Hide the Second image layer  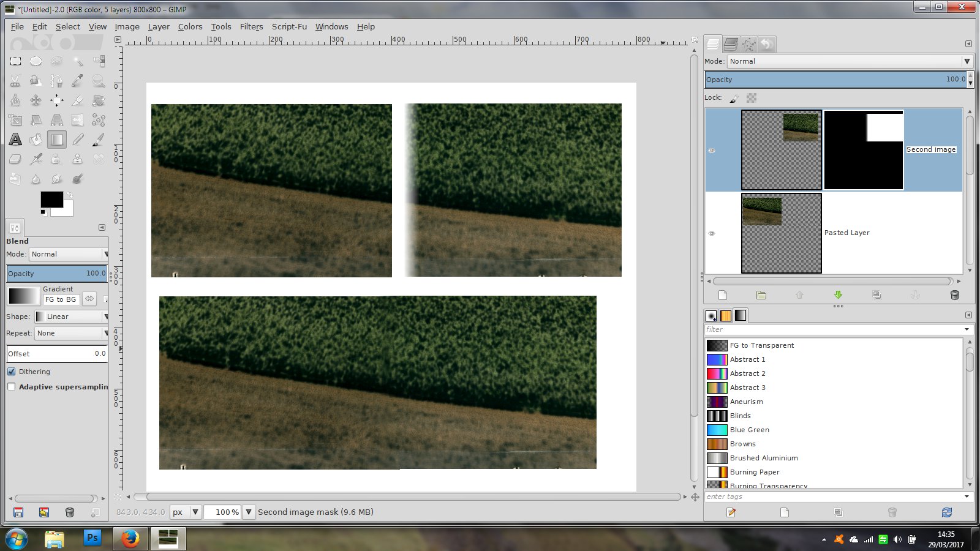(712, 151)
